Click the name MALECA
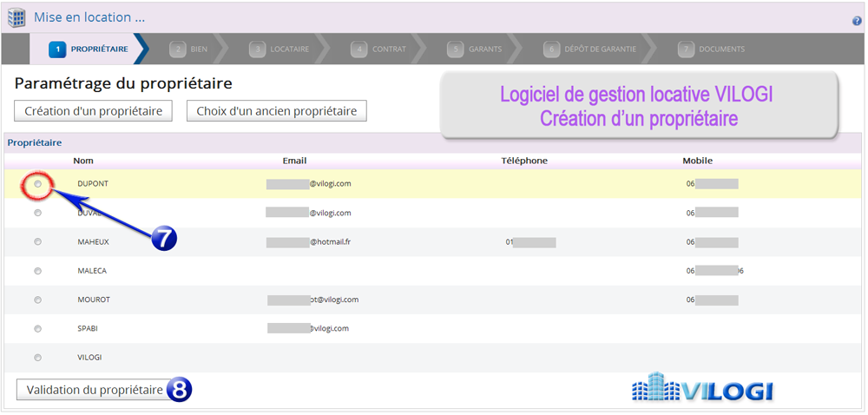868x415 pixels. pos(92,271)
